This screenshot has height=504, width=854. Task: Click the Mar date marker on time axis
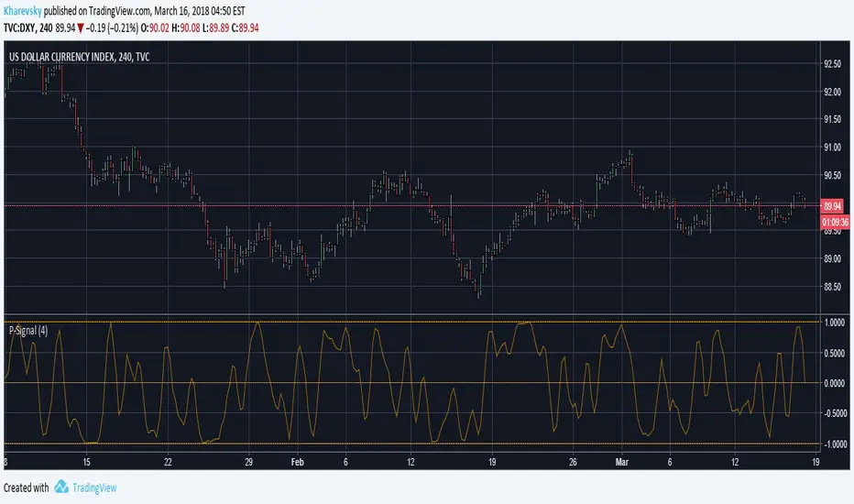click(621, 462)
